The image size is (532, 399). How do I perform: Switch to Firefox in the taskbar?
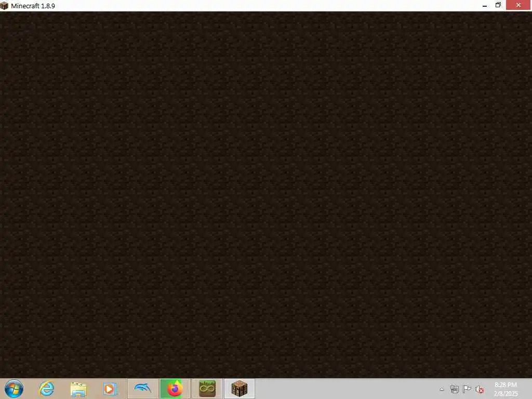click(175, 389)
